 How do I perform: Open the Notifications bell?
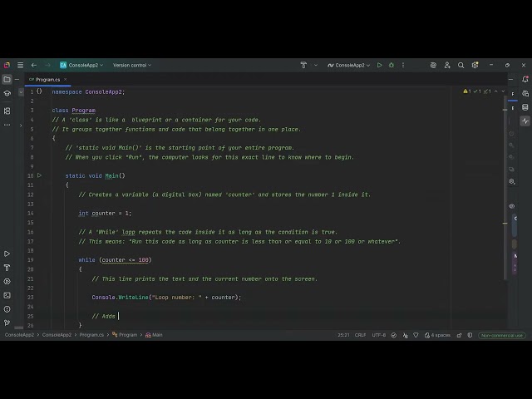tap(525, 80)
